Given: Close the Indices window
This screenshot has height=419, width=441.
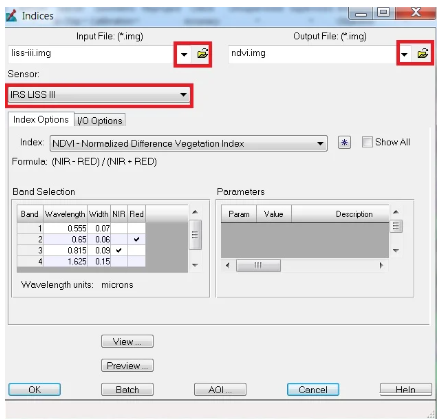Looking at the screenshot, I should pyautogui.click(x=416, y=13).
